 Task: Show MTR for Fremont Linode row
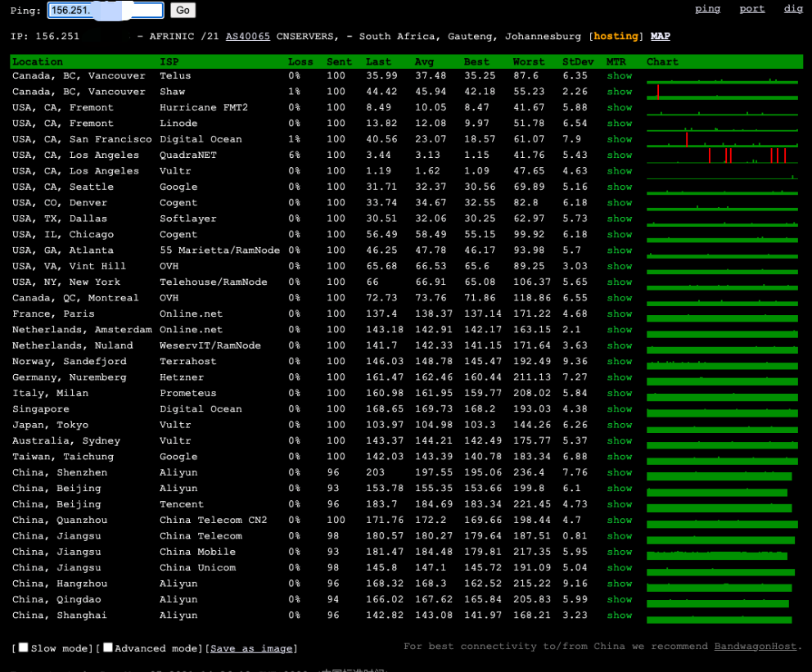click(x=620, y=124)
